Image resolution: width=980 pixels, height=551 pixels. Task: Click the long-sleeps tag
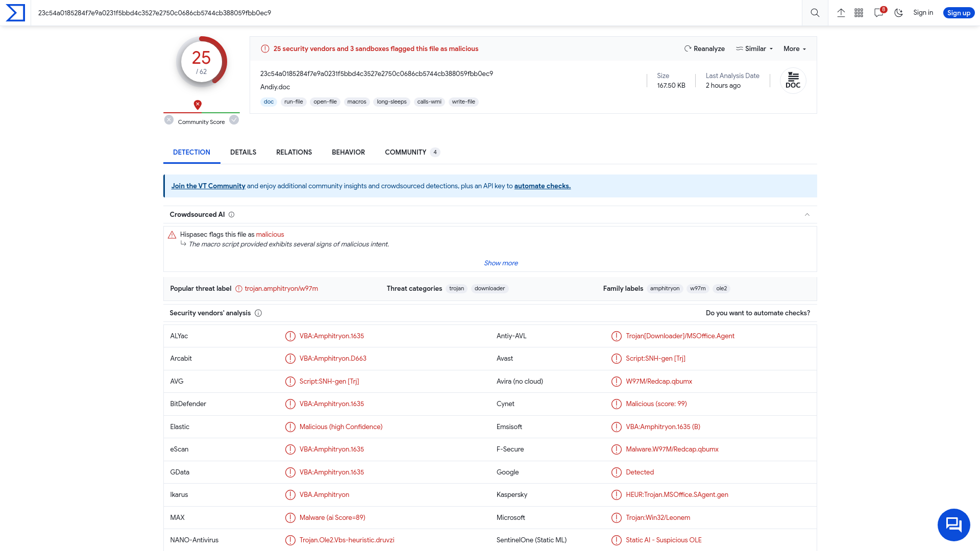coord(391,102)
